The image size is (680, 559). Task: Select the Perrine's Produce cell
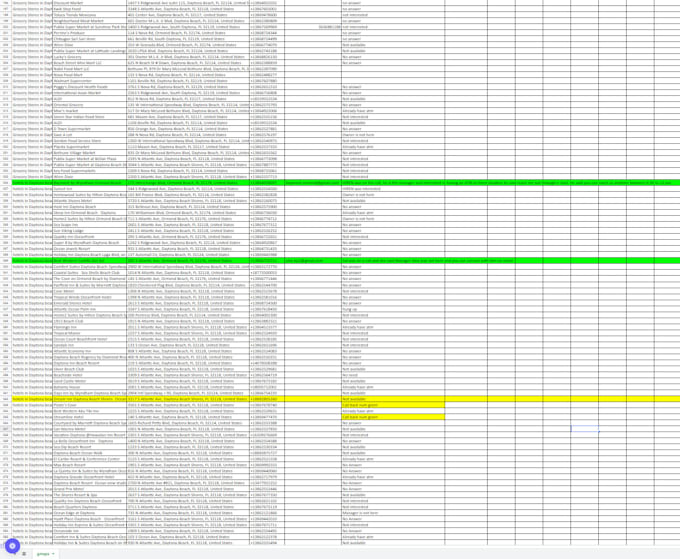pyautogui.click(x=90, y=33)
